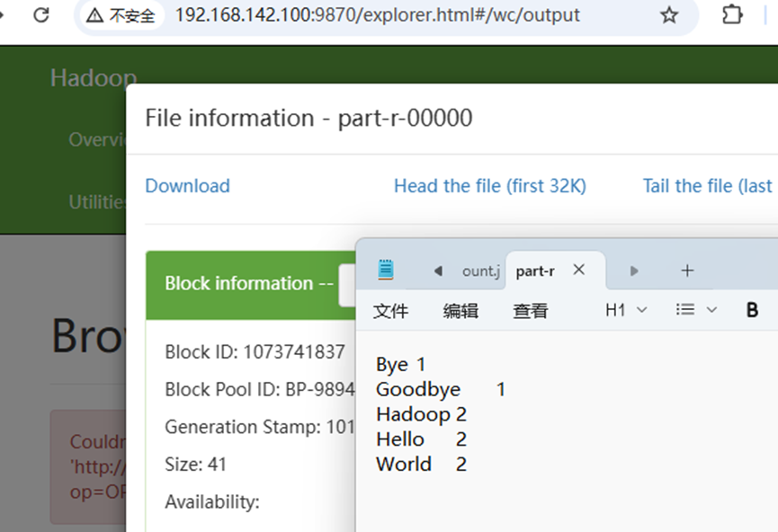Open Head the file (first 32K) link
The width and height of the screenshot is (778, 532).
[x=489, y=185]
